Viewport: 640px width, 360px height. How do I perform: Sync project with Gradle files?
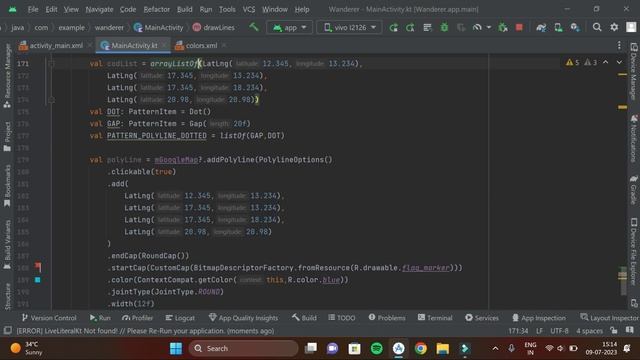tap(541, 27)
